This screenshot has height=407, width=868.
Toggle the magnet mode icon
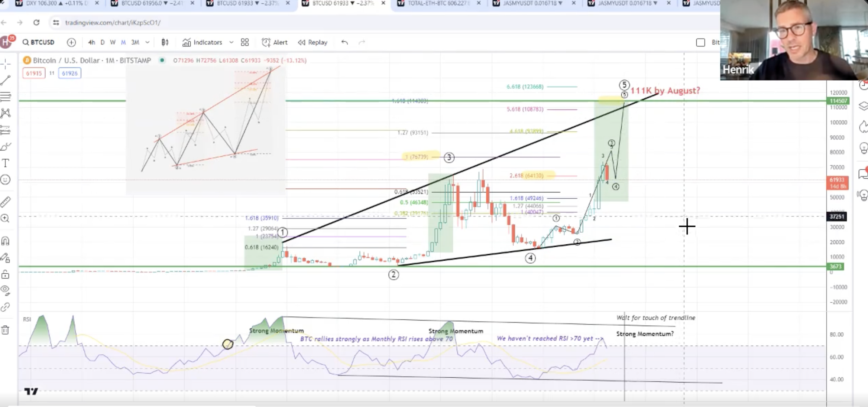click(5, 241)
